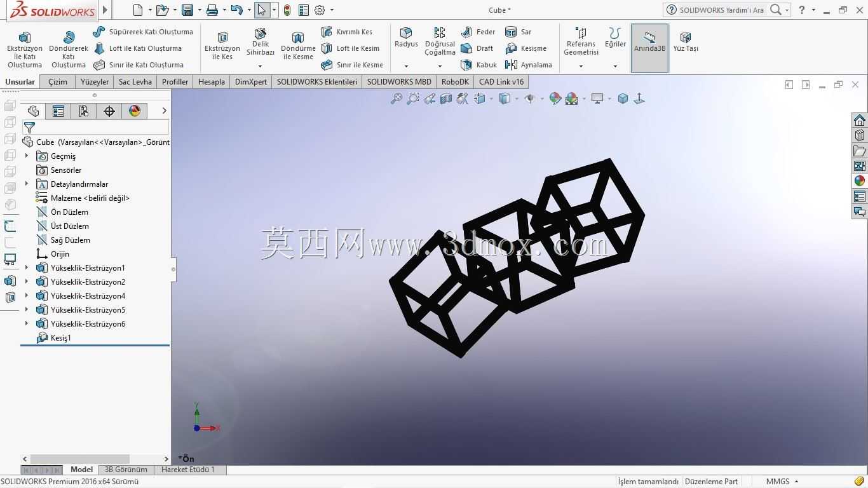Switch to the Profiller tab
The image size is (868, 488).
point(175,81)
